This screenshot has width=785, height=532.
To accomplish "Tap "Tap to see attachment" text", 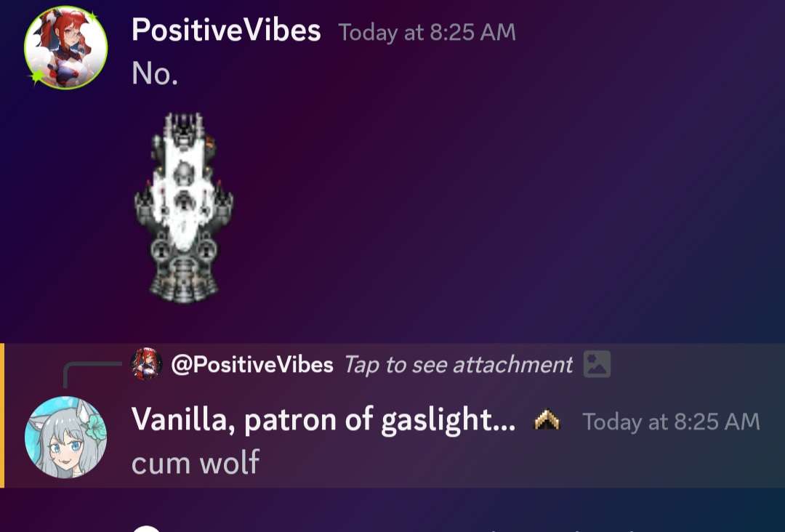I will point(458,365).
